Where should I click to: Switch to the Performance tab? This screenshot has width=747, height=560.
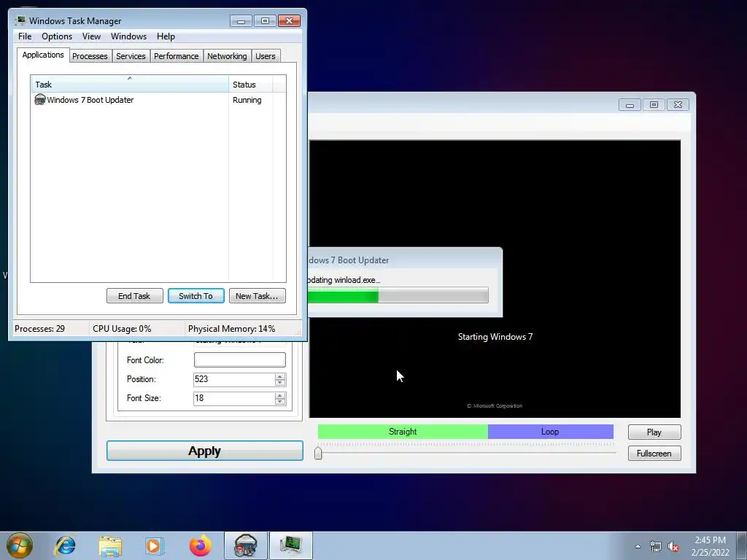point(177,56)
